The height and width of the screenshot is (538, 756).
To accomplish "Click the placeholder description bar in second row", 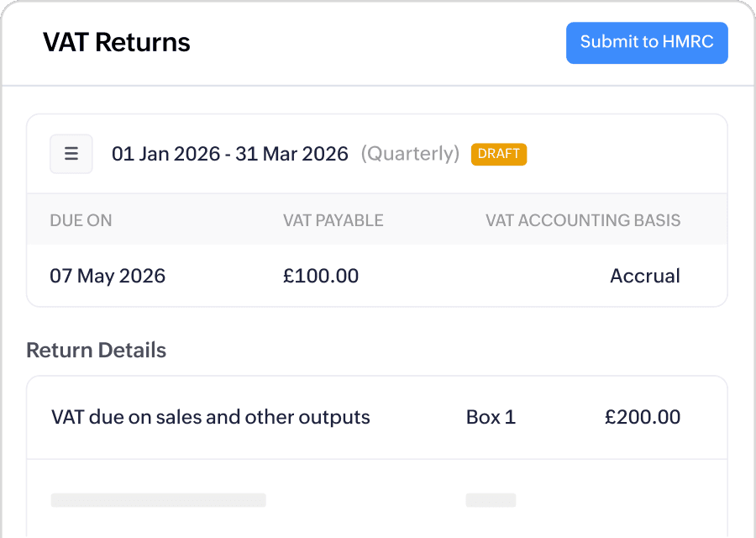I will click(x=159, y=500).
